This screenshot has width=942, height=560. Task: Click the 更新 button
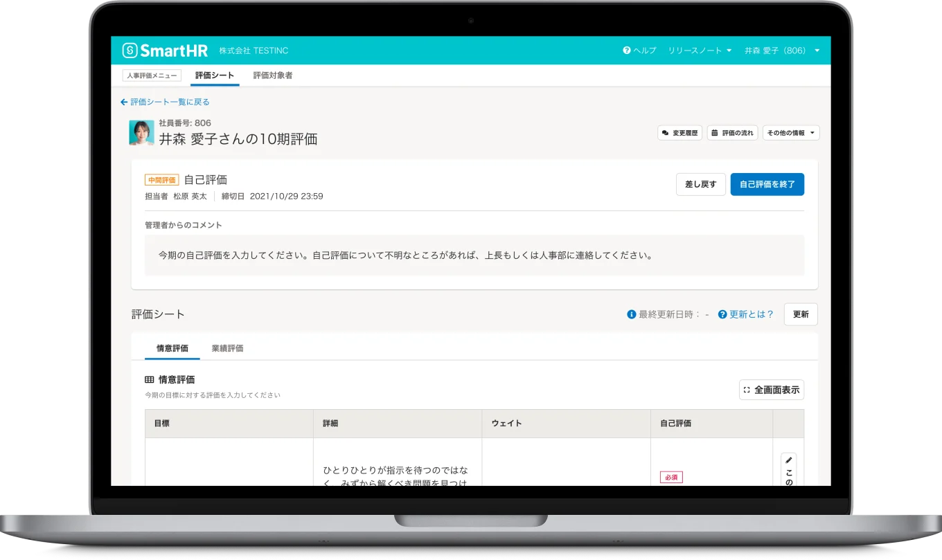pyautogui.click(x=801, y=314)
